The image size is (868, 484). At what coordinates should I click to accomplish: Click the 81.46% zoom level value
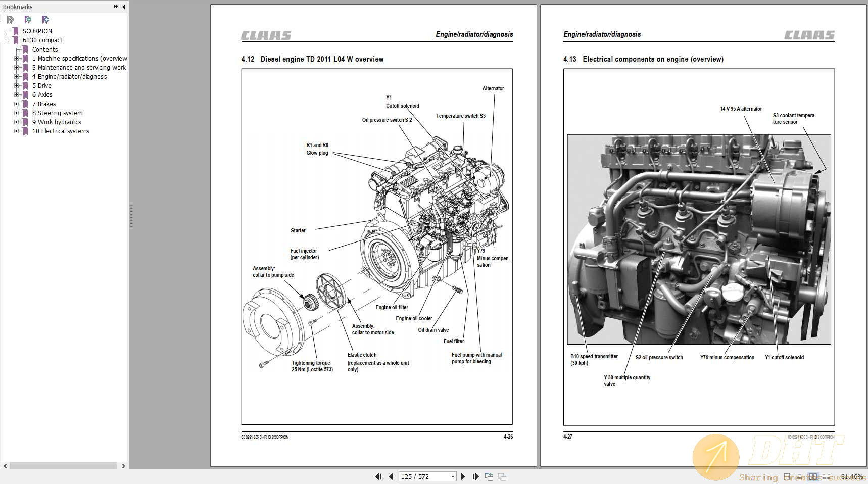[x=852, y=476]
